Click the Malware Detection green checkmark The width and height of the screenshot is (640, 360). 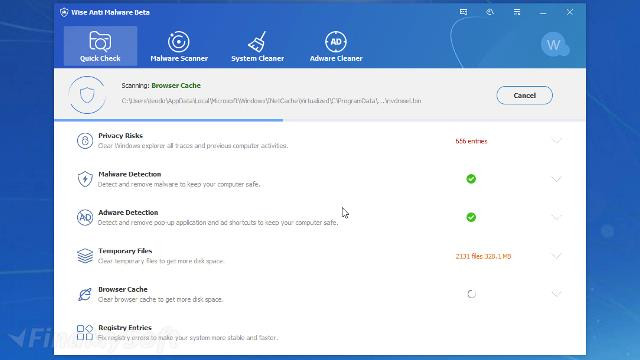tap(471, 179)
